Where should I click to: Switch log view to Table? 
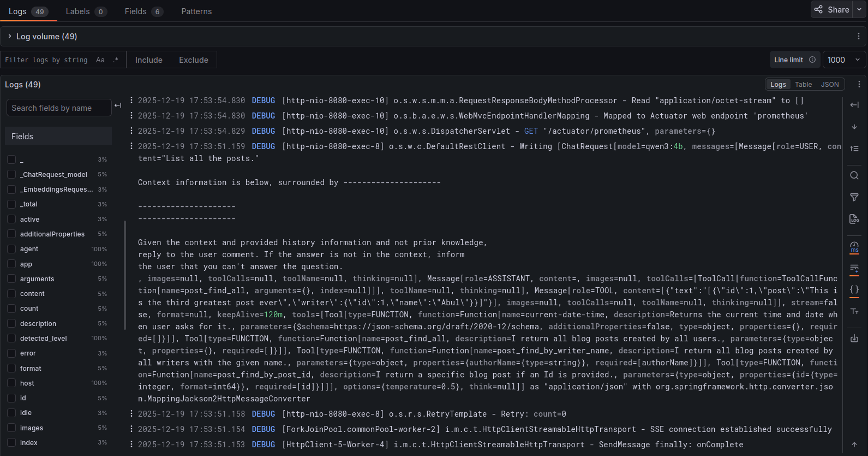pyautogui.click(x=803, y=85)
